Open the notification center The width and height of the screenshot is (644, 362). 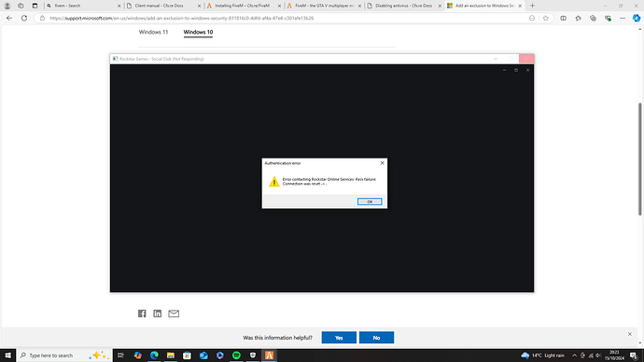634,355
